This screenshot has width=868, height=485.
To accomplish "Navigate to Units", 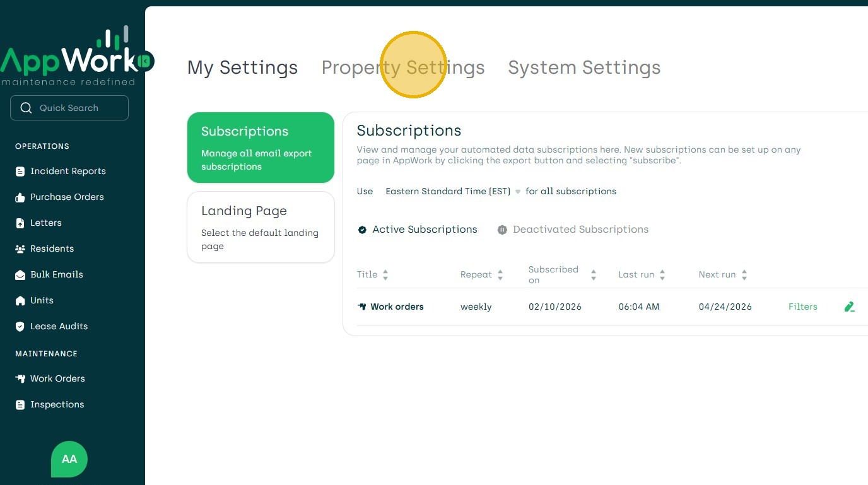I will (42, 301).
